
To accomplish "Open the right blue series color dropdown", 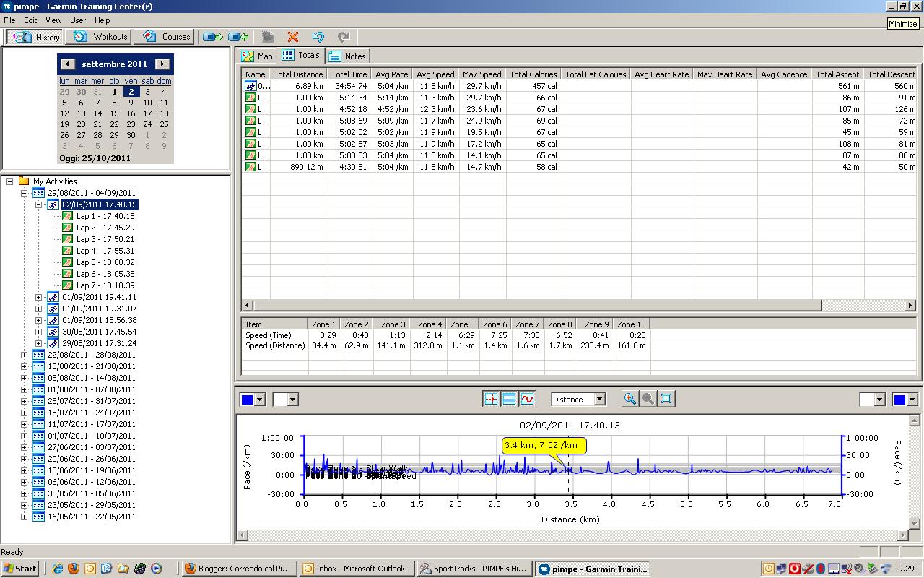I will tap(912, 399).
